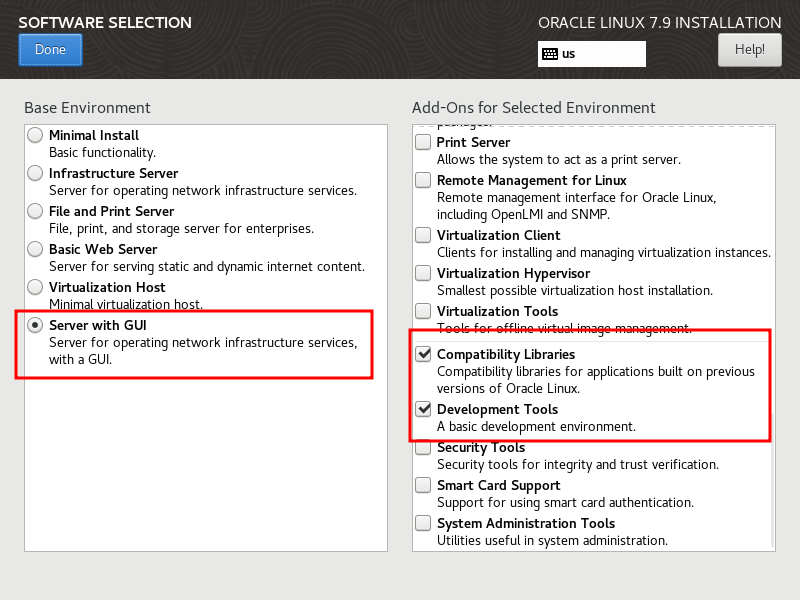Image resolution: width=800 pixels, height=600 pixels.
Task: Click the 'Compatibility Libraries' label
Action: [x=506, y=355]
